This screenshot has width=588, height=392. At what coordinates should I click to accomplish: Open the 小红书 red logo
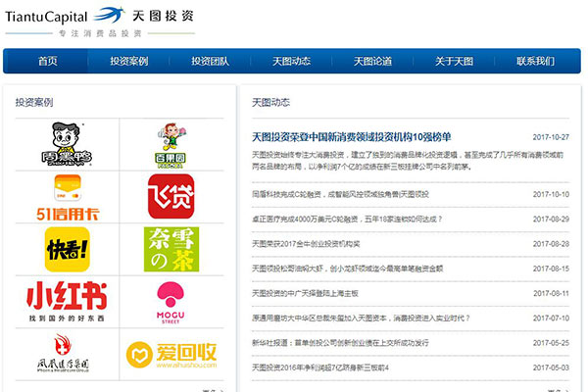coord(67,301)
